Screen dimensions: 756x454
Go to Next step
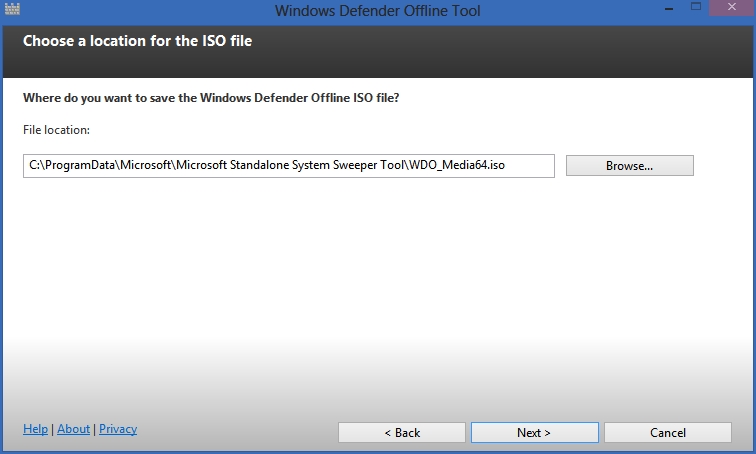point(535,432)
